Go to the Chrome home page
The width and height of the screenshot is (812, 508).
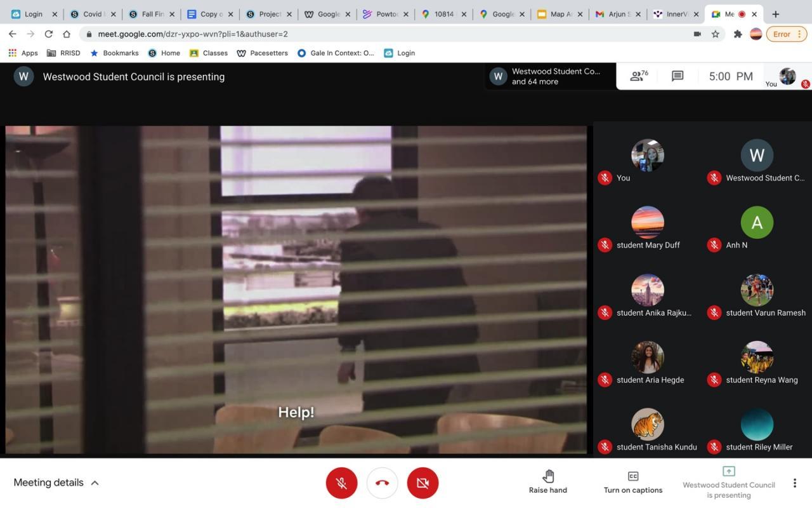click(66, 34)
